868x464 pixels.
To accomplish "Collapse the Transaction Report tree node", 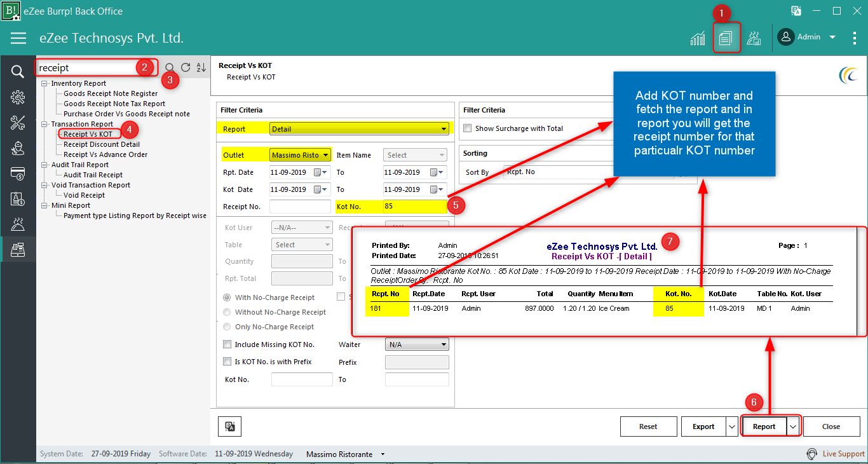I will click(x=44, y=124).
